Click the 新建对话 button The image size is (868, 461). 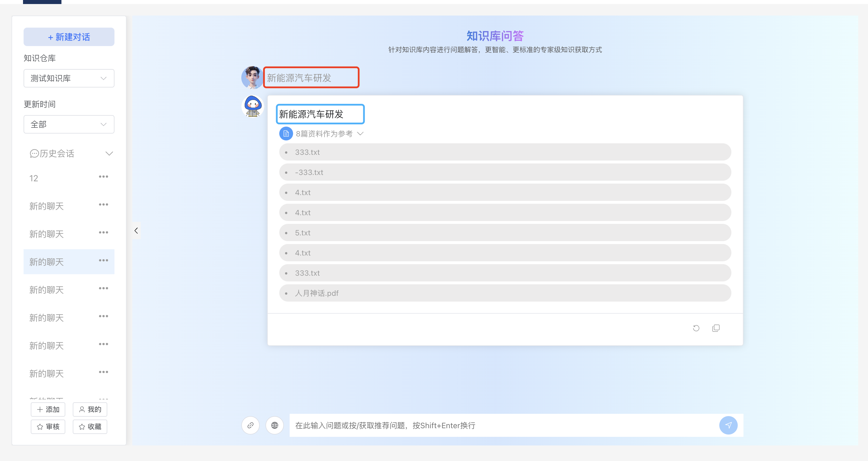pos(69,37)
